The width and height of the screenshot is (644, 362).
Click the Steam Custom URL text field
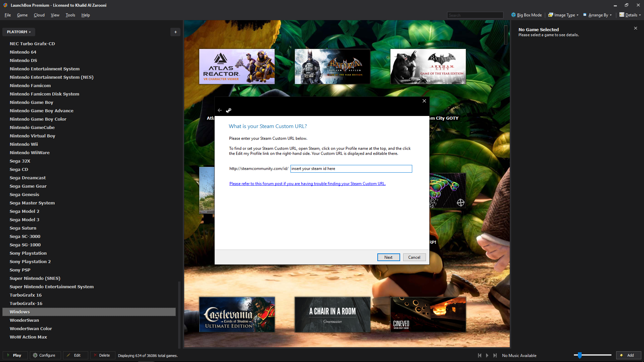(351, 169)
